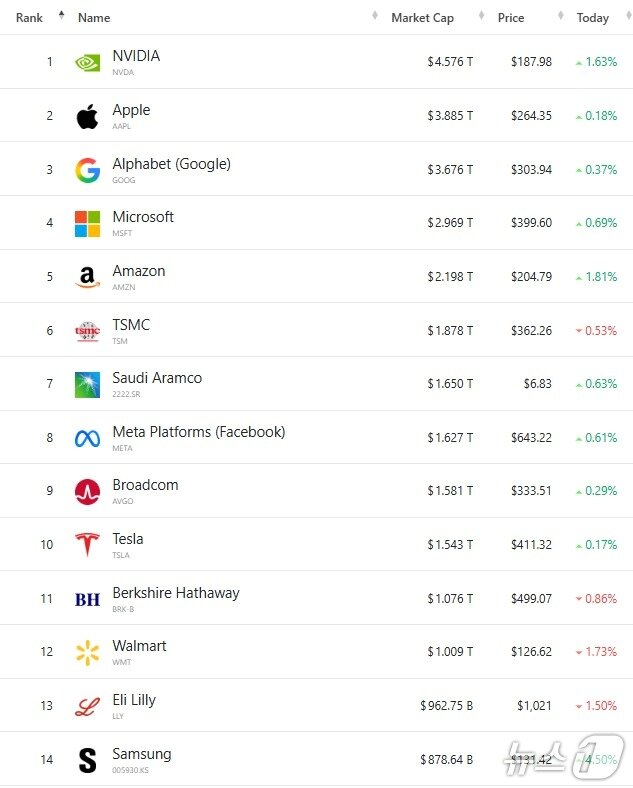Click the Alphabet Google logo

click(87, 170)
